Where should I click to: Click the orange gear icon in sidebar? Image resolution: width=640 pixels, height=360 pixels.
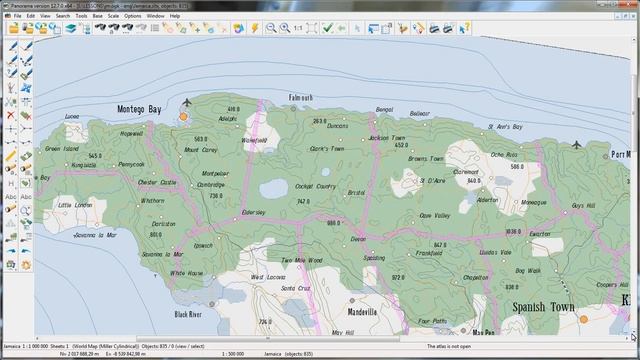click(x=26, y=265)
